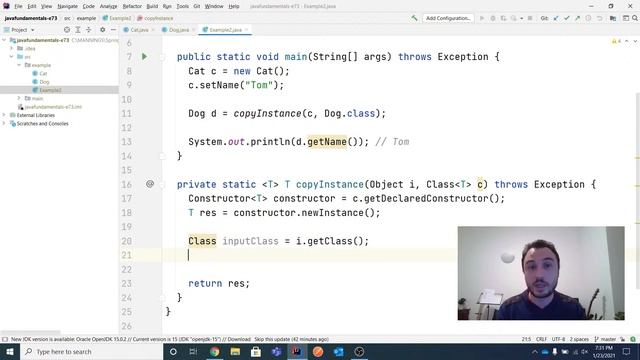Click the 2 spaces indent widget

click(579, 339)
